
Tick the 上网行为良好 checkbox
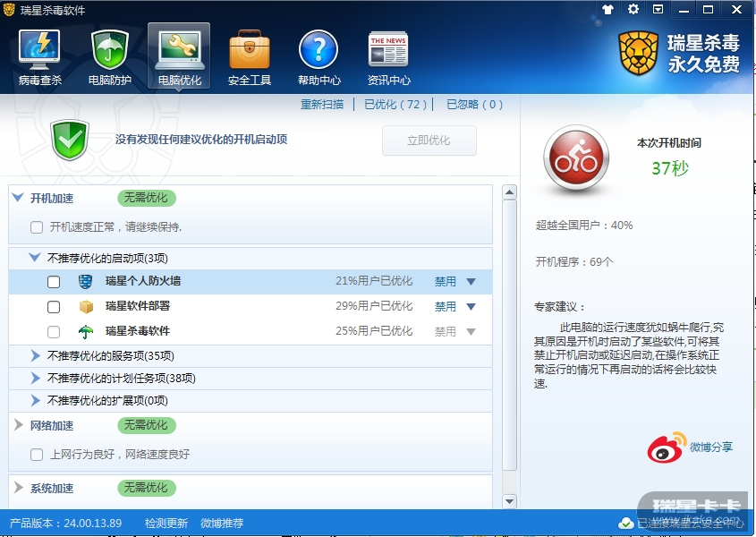tap(37, 455)
